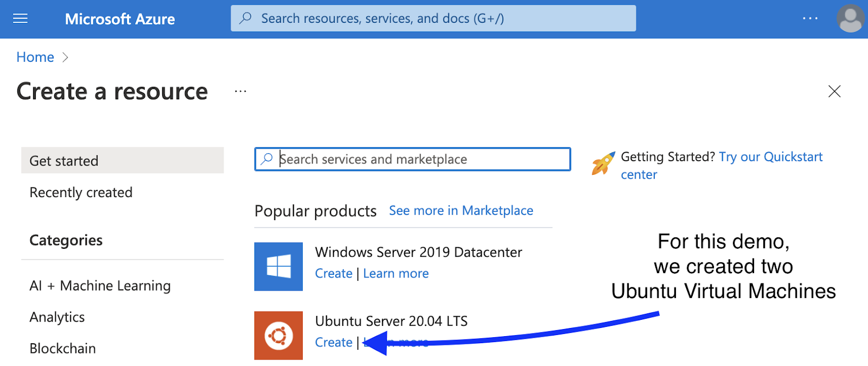Click the user account avatar
The height and width of the screenshot is (366, 868).
click(x=850, y=19)
